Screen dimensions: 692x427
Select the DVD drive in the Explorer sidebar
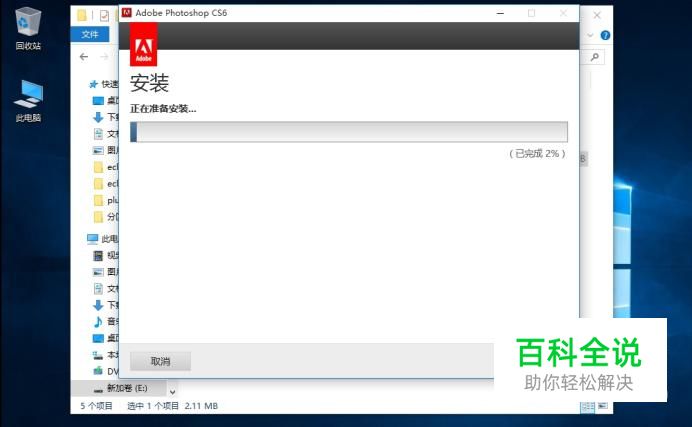pos(105,371)
